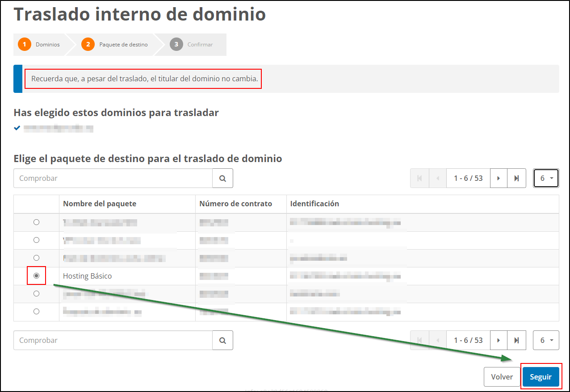
Task: Open the top page-size dropdown showing 6
Action: (546, 178)
